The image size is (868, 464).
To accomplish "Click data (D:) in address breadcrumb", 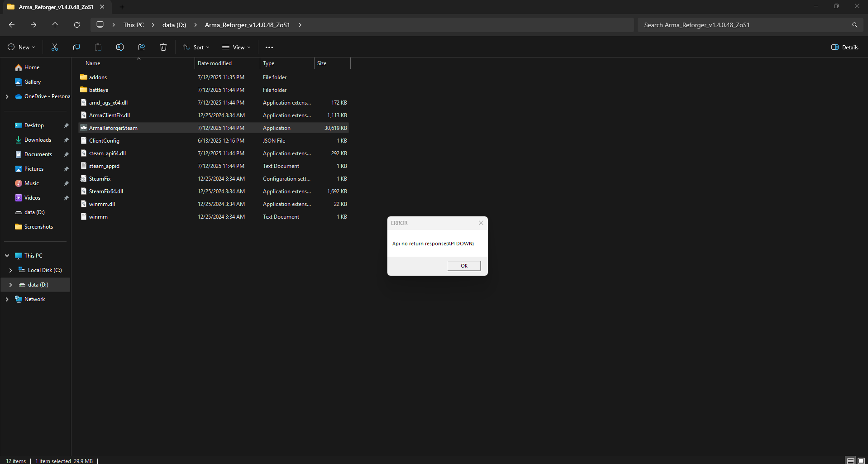I will 174,25.
